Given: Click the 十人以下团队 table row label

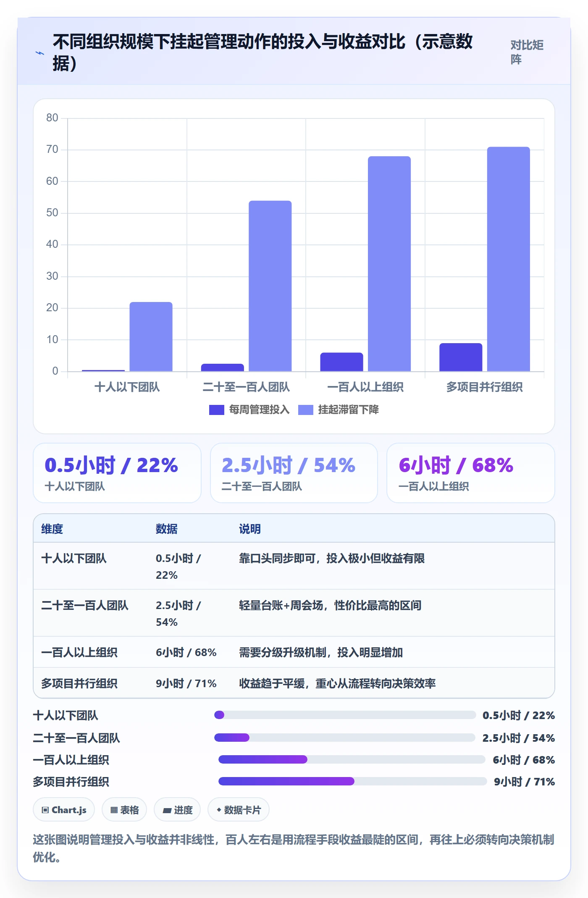Looking at the screenshot, I should click(74, 558).
